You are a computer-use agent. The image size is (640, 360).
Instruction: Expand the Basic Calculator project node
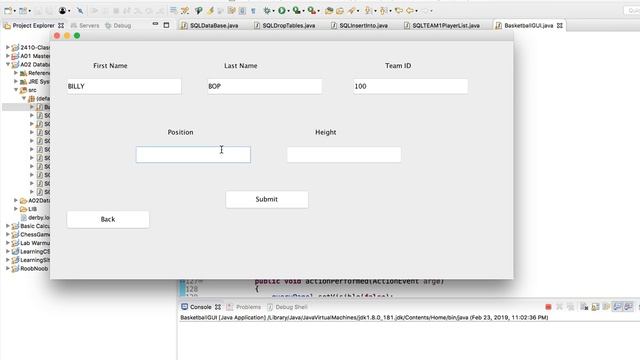[7, 226]
